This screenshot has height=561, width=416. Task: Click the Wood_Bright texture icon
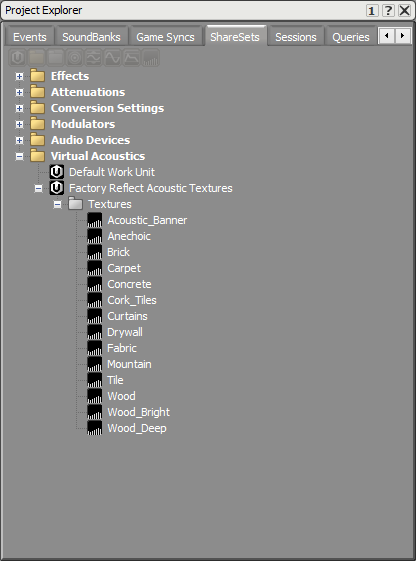[95, 412]
